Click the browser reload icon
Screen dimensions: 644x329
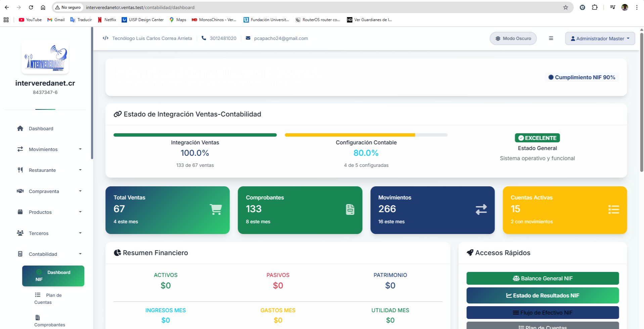[x=31, y=7]
